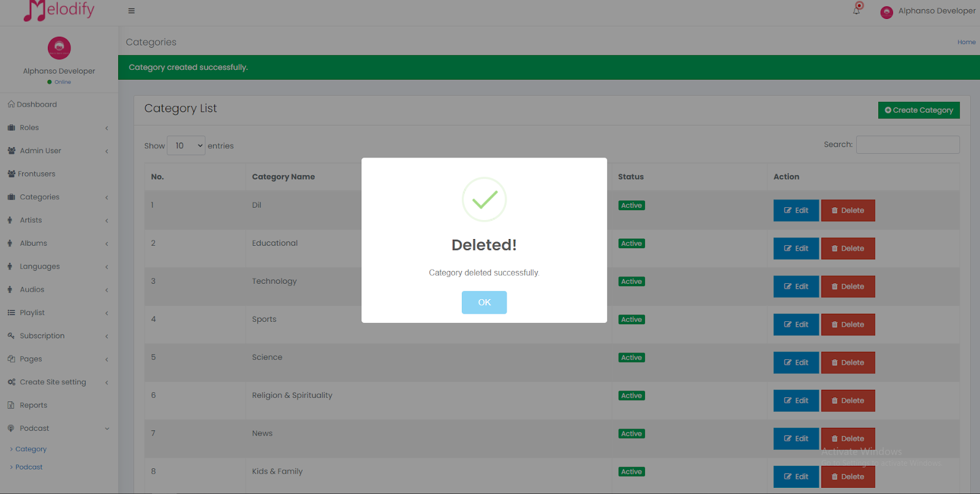This screenshot has height=494, width=980.
Task: Edit the Science category
Action: point(796,362)
